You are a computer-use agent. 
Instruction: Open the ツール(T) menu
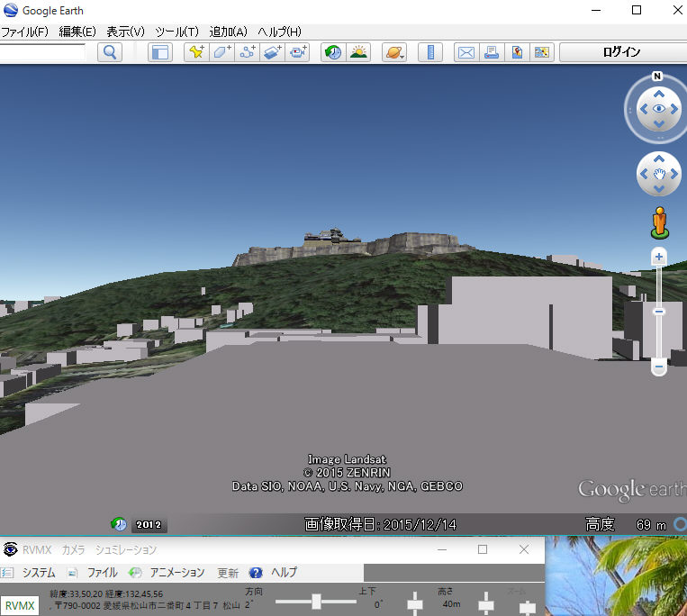coord(176,32)
